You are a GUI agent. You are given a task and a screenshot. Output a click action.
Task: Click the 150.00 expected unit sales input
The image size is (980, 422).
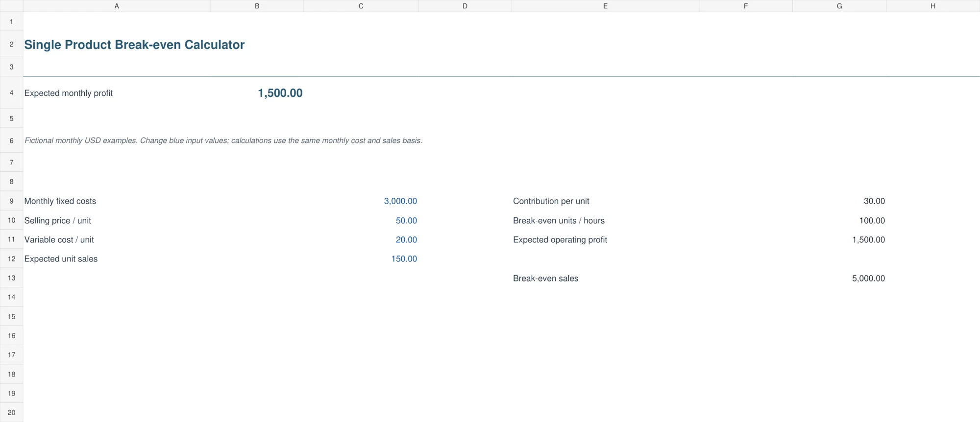click(x=404, y=259)
